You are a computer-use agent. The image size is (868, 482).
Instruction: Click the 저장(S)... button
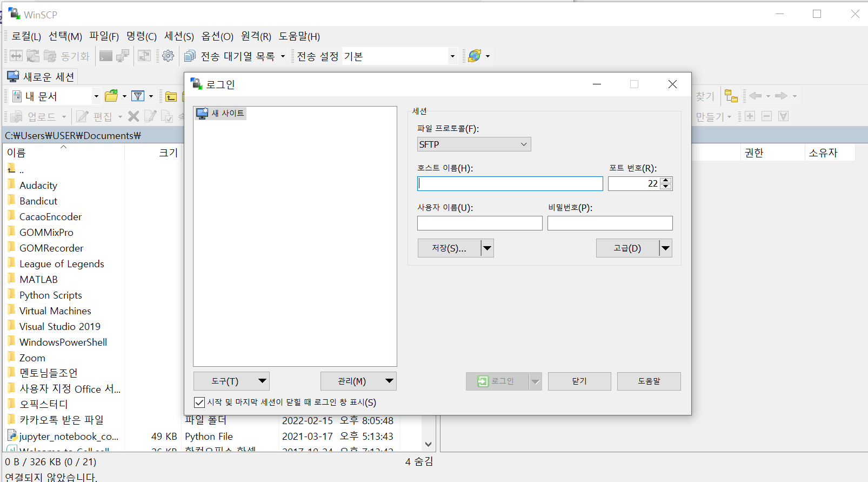449,248
